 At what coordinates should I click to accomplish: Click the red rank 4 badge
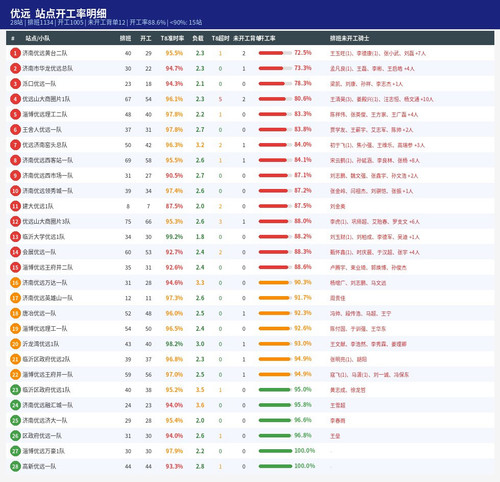15,99
